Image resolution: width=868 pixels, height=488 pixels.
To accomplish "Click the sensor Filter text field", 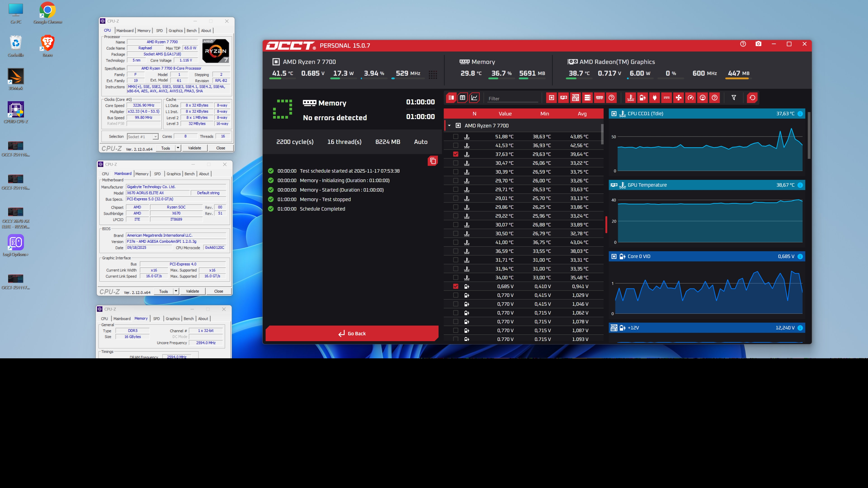I will point(512,99).
